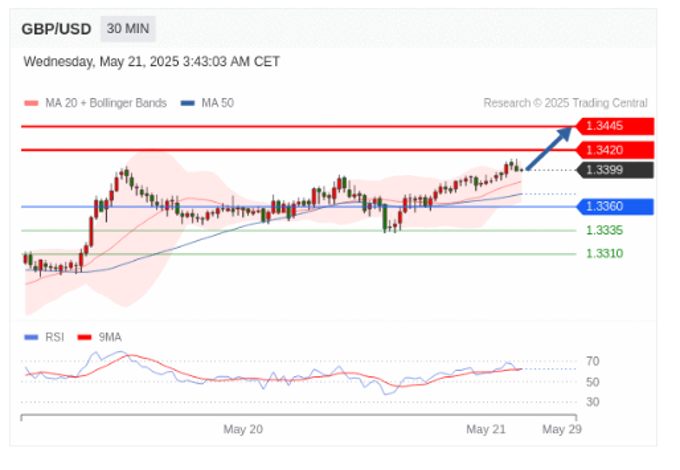Click the Research © 2025 Trading Central text
This screenshot has width=680, height=470.
pos(566,103)
